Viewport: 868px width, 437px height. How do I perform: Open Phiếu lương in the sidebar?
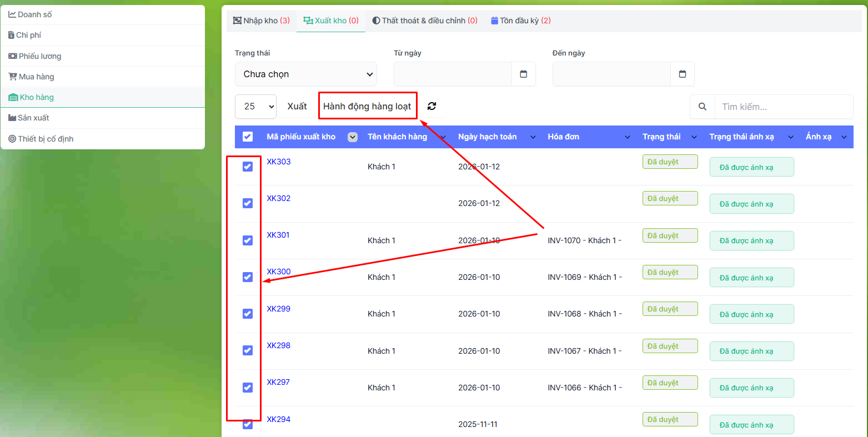pos(39,56)
